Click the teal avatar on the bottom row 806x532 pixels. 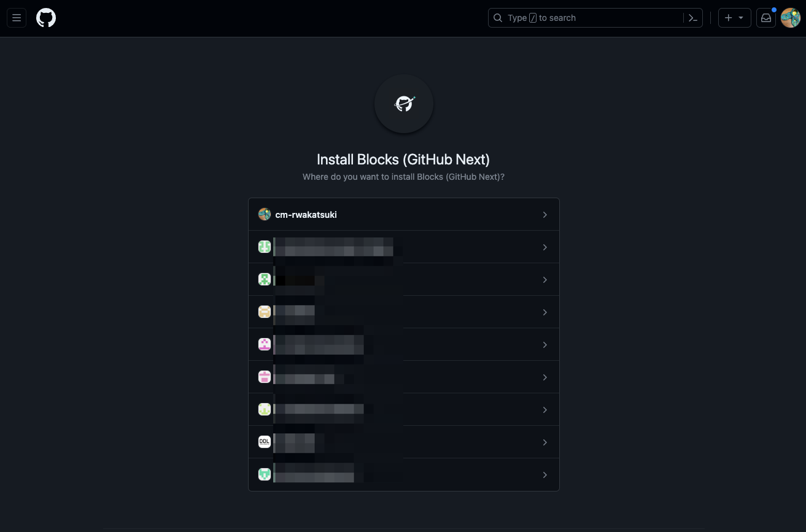265,474
